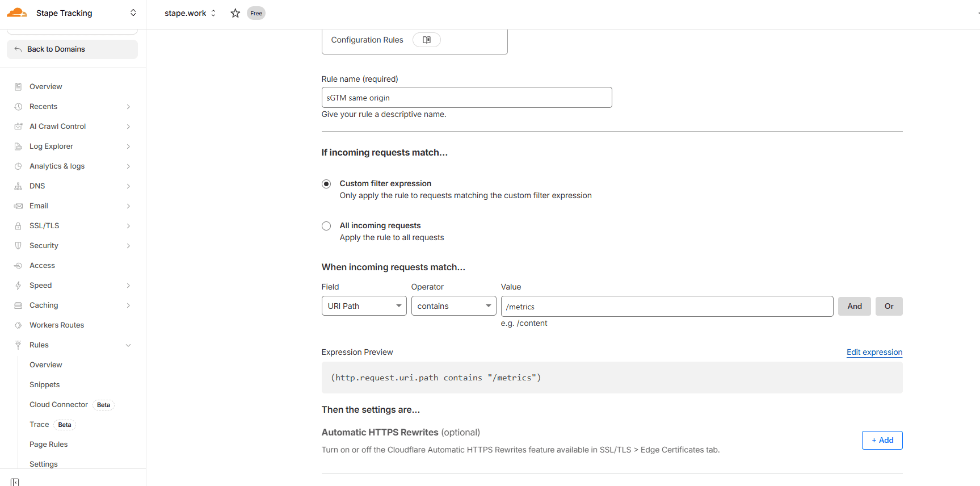Open Page Rules submenu item
This screenshot has height=486, width=980.
click(x=49, y=445)
